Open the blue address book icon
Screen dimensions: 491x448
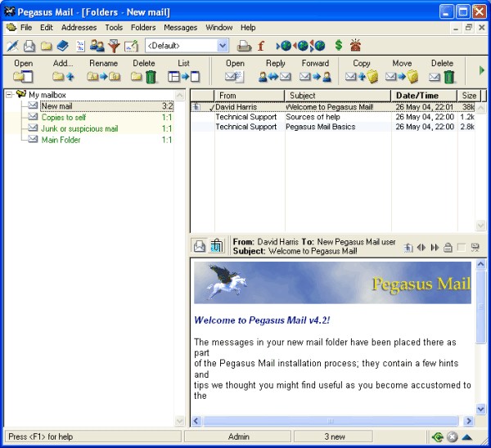(63, 46)
